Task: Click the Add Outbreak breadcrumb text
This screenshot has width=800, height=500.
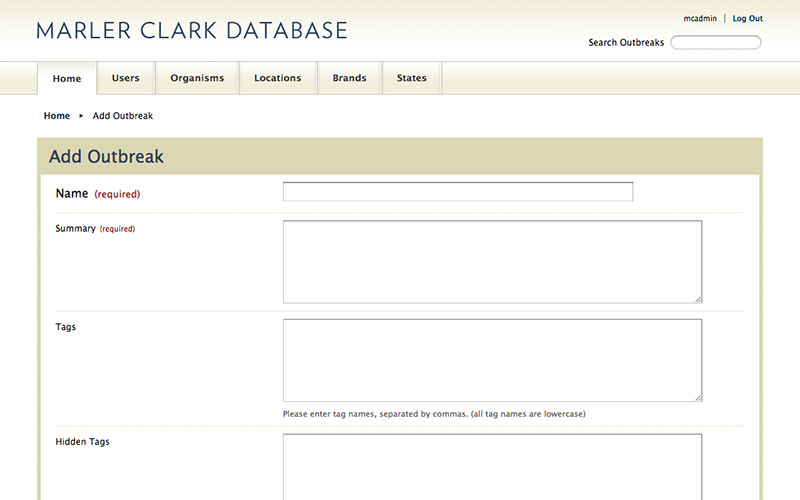Action: 123,116
